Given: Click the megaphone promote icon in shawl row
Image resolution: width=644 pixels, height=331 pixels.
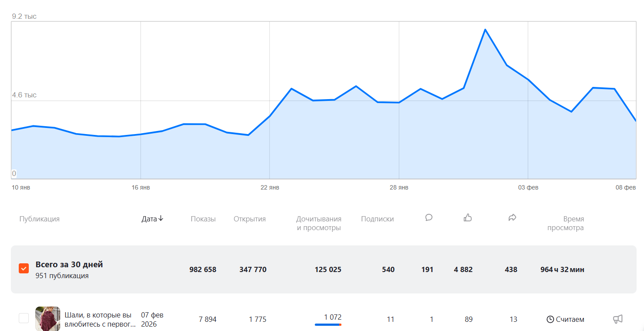Looking at the screenshot, I should pos(617,319).
